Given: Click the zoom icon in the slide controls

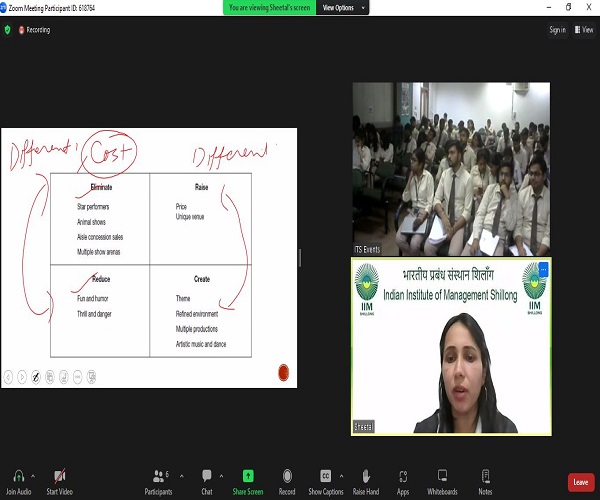Looking at the screenshot, I should (x=64, y=377).
